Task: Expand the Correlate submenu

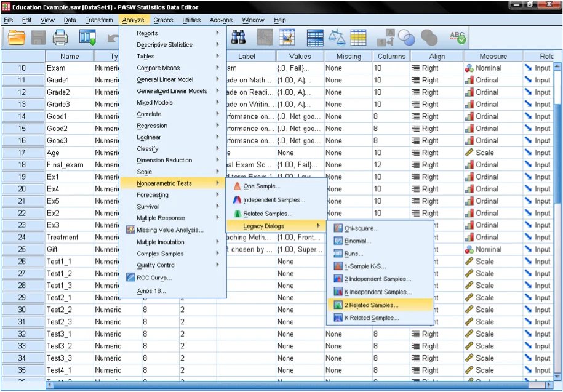Action: (173, 114)
